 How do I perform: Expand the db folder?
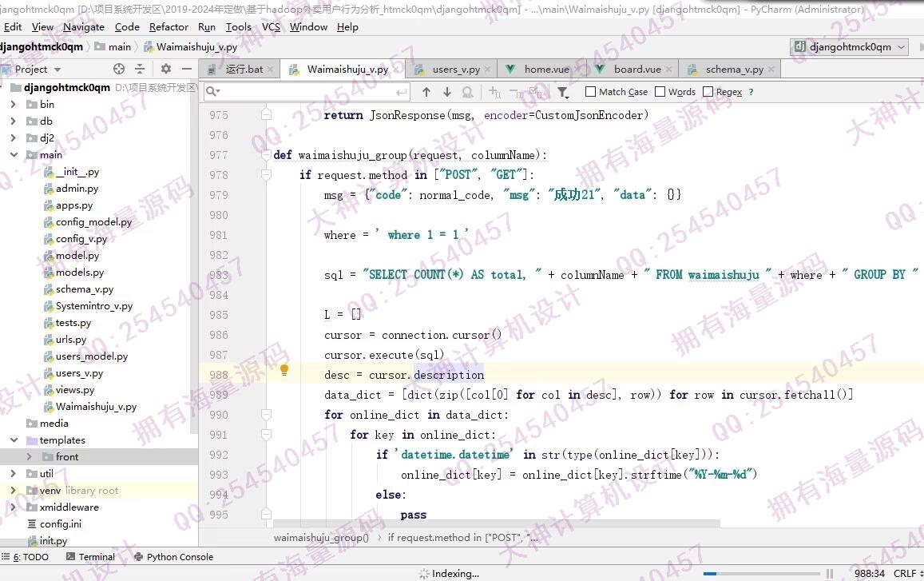(x=14, y=121)
